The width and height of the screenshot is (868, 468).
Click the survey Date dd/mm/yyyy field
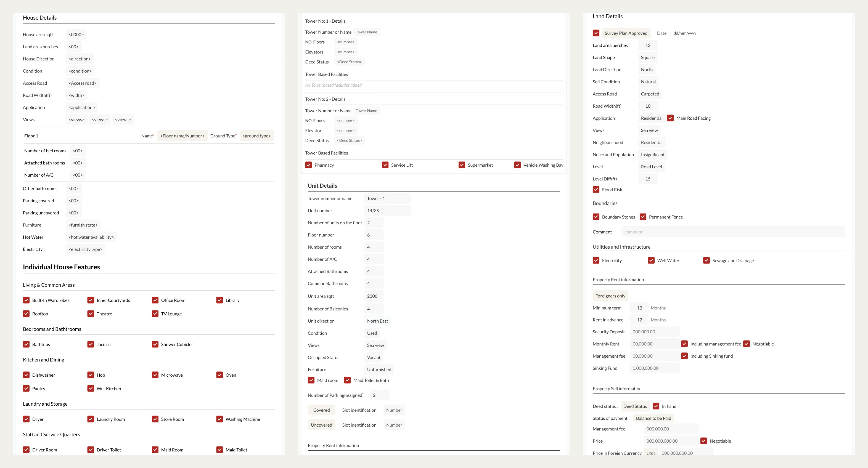coord(685,33)
